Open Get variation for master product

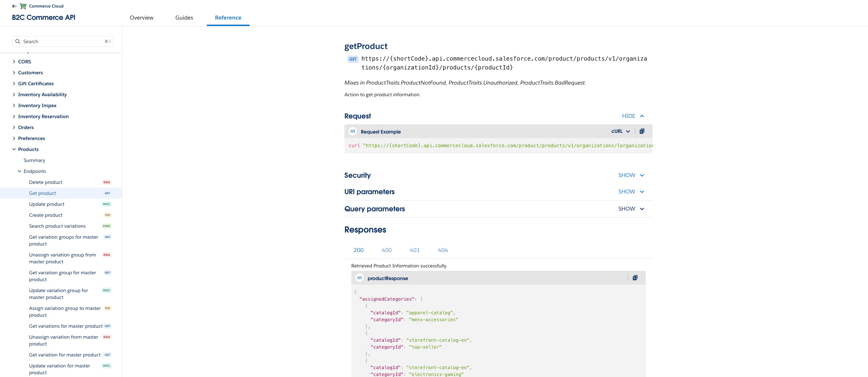(x=65, y=355)
